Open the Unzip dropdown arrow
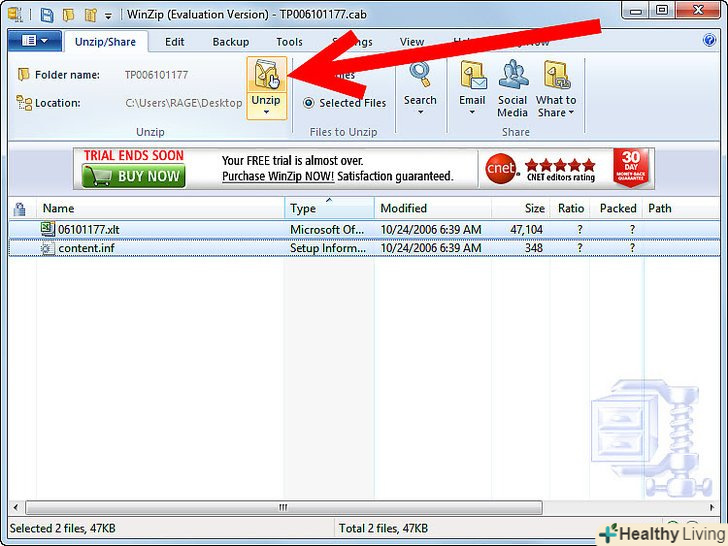The width and height of the screenshot is (728, 546). (x=266, y=112)
